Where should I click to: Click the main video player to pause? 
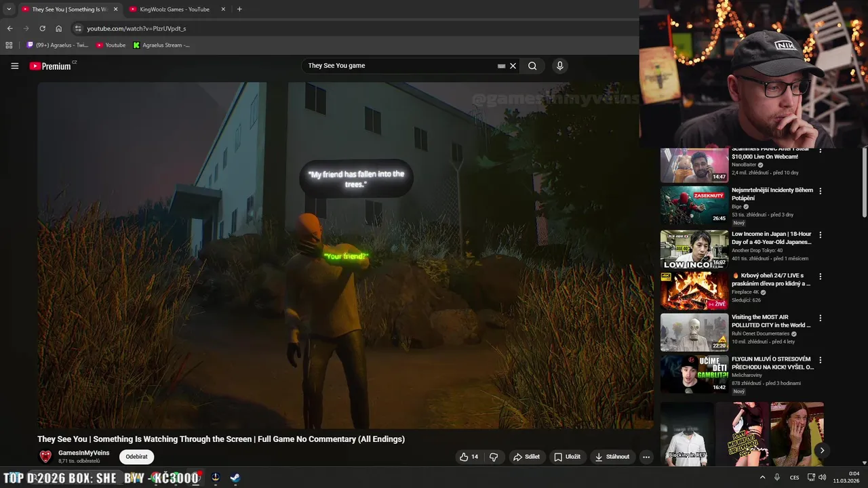(345, 256)
